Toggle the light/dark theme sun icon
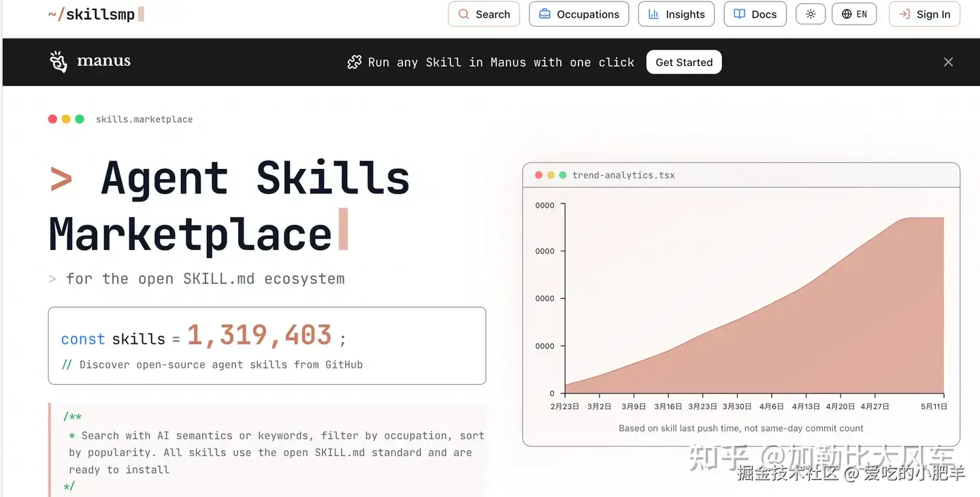980x497 pixels. click(x=811, y=14)
